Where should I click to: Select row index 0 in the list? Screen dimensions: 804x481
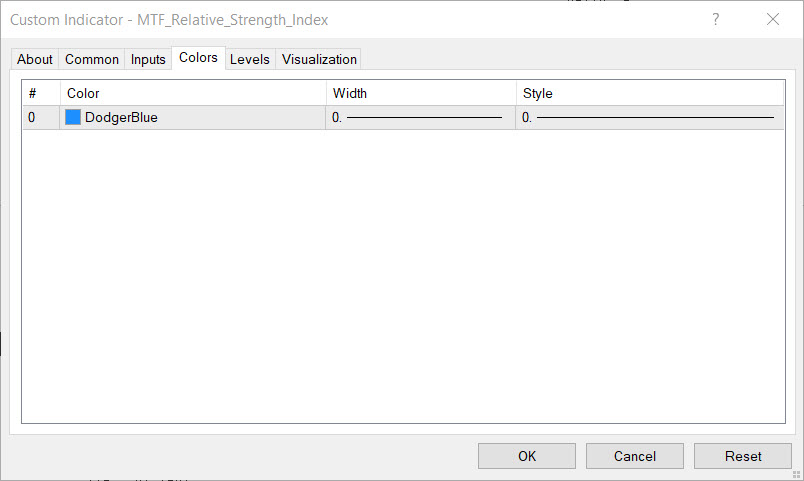(32, 117)
